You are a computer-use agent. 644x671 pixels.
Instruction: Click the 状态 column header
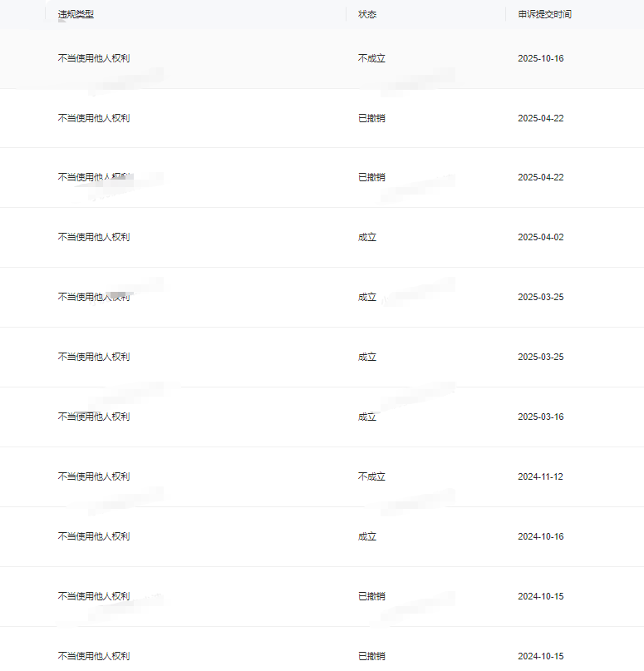click(366, 15)
